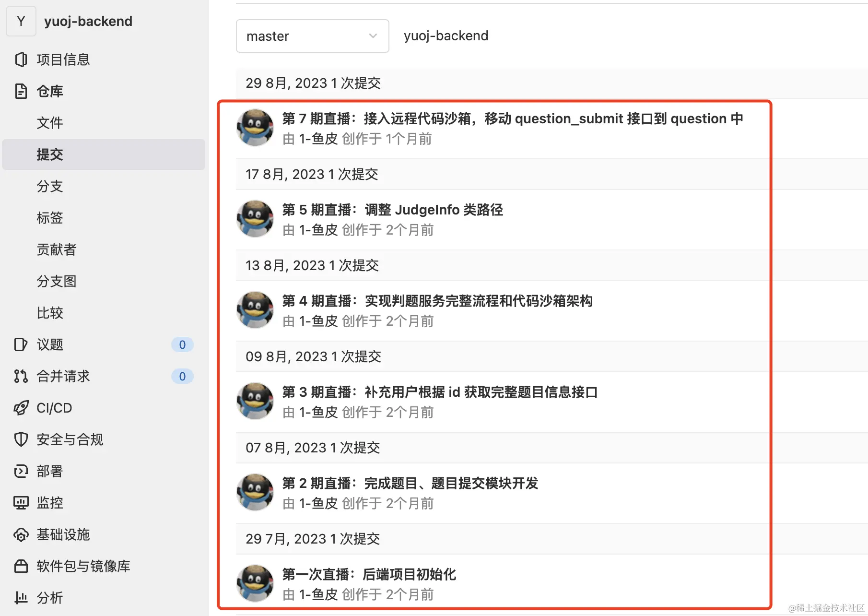Viewport: 868px width, 616px height.
Task: Click author 1-鱼皮 on 第 7 期直播 commit
Action: coord(318,139)
